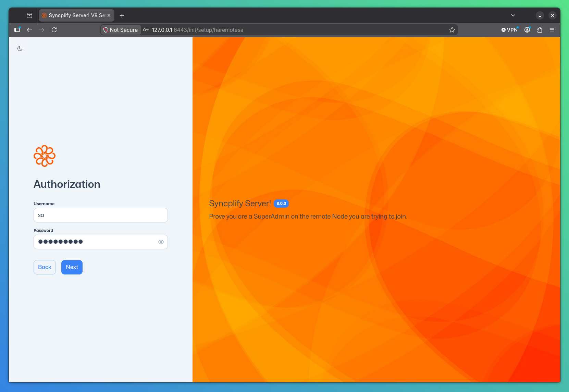Navigate back in browser history

pyautogui.click(x=29, y=30)
